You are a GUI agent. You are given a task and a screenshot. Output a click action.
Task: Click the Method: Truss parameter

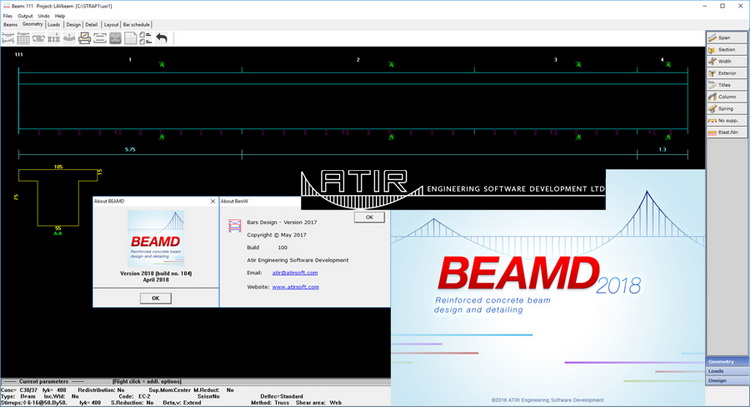pyautogui.click(x=270, y=403)
